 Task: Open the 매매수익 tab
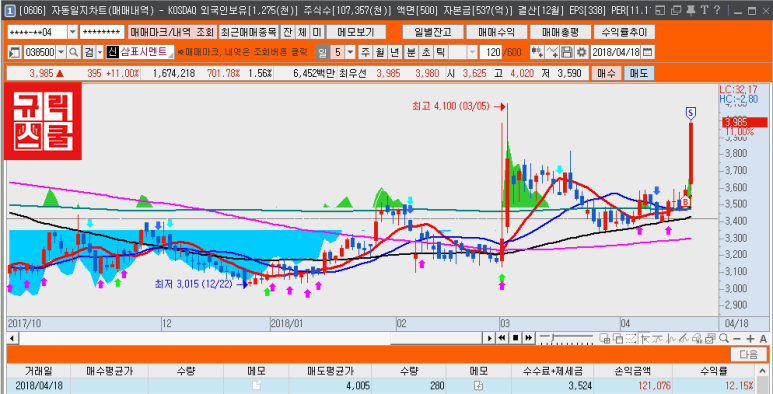click(x=496, y=32)
